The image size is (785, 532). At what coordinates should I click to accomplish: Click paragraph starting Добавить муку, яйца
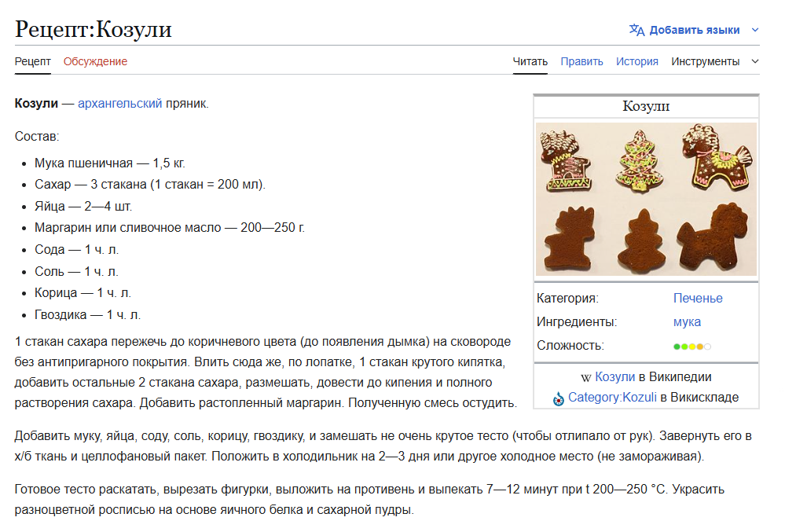click(383, 446)
